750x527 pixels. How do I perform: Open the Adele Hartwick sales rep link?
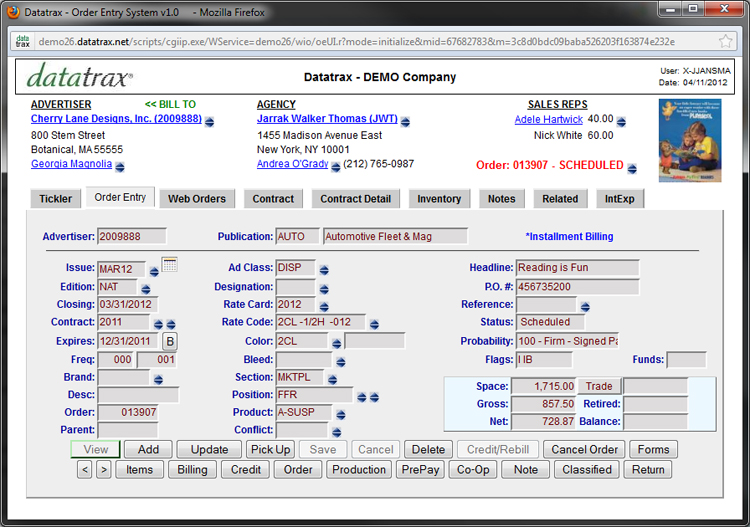point(549,120)
